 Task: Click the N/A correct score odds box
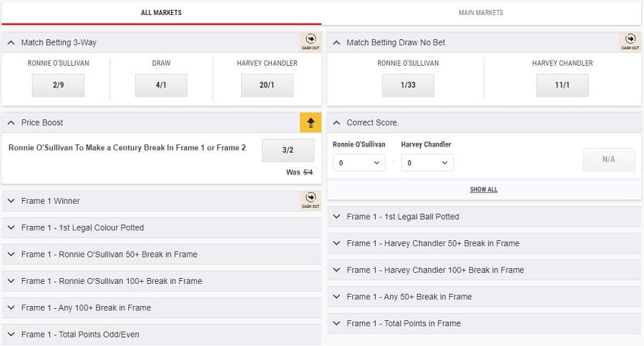click(x=609, y=159)
